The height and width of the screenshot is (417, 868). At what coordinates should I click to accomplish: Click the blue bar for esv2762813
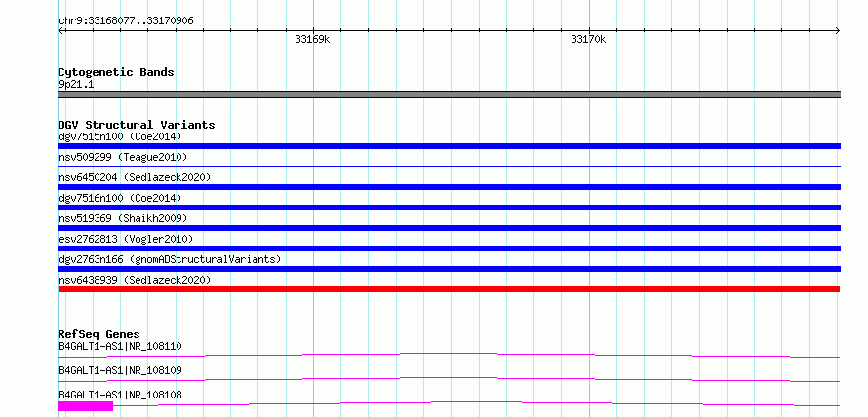point(449,248)
